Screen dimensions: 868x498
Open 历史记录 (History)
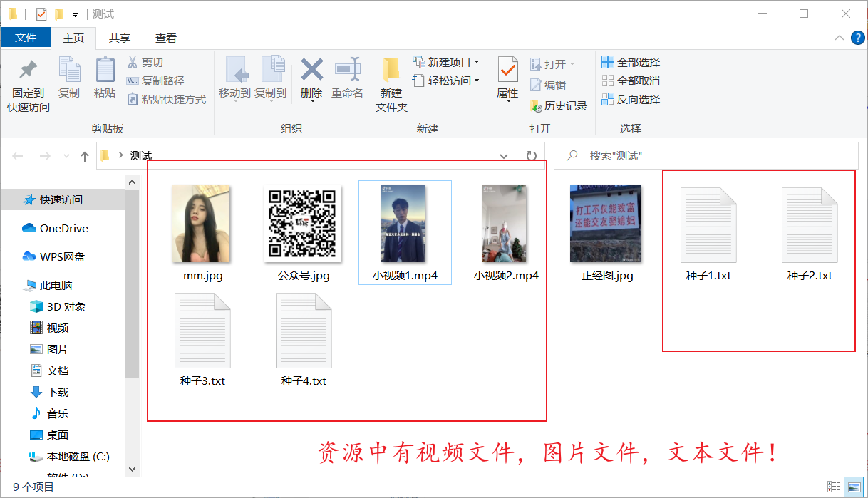coord(559,105)
